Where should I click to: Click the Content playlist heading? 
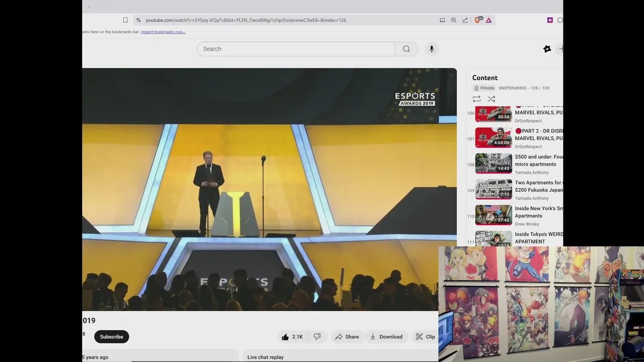485,78
